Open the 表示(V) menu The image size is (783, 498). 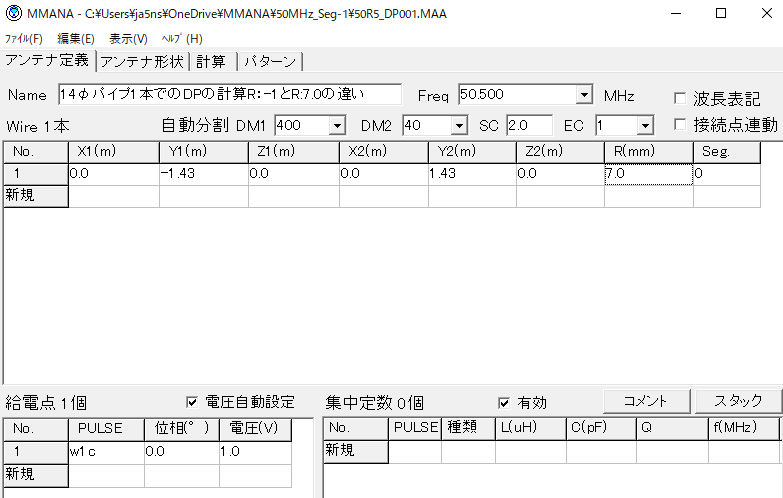coord(128,38)
